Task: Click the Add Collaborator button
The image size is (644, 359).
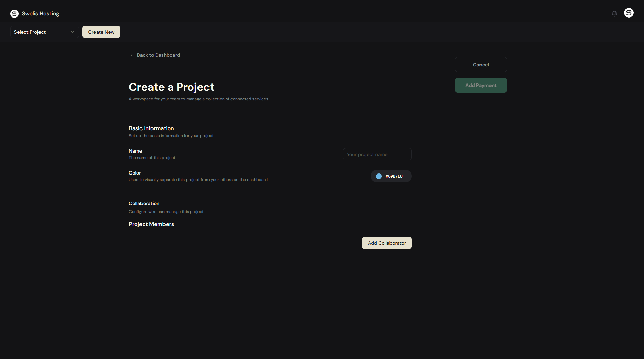Action: (x=386, y=243)
